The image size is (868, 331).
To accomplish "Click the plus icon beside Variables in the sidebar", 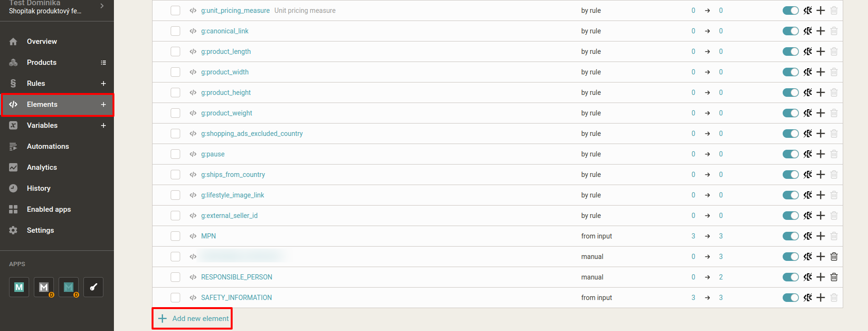I will click(103, 125).
